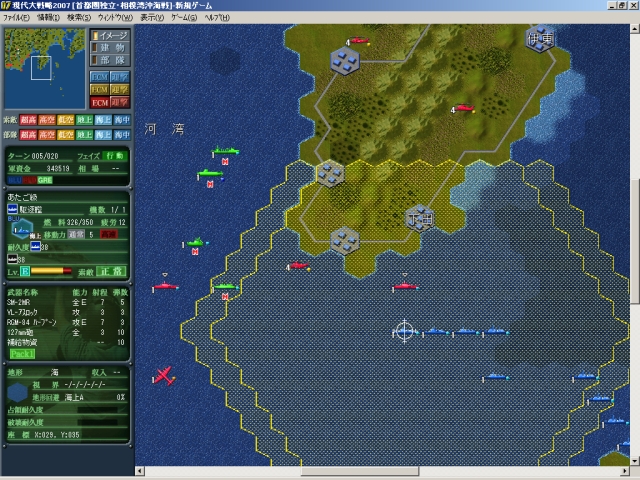Click the GRE faction indicator
640x480 pixels.
45,180
